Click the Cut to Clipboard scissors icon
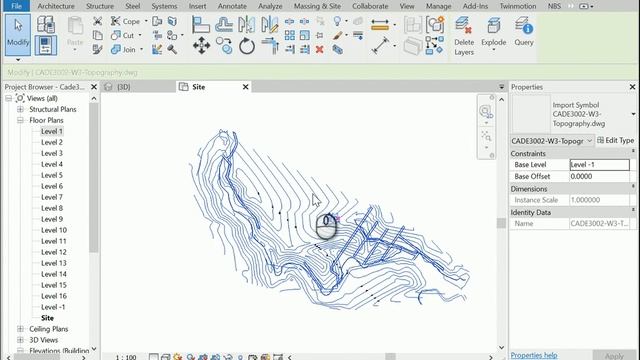 pyautogui.click(x=97, y=21)
